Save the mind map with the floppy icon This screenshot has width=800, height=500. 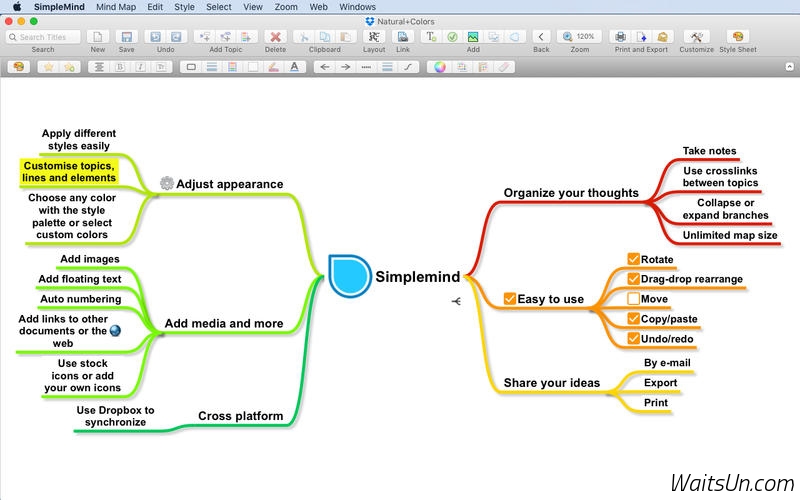click(x=127, y=37)
